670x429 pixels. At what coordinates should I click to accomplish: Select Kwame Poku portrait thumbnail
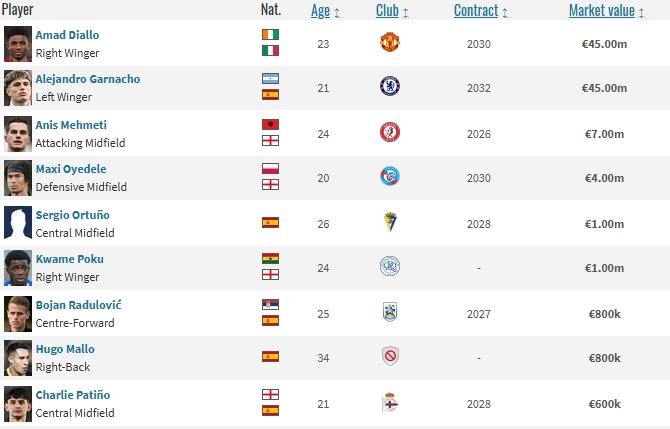tap(18, 268)
